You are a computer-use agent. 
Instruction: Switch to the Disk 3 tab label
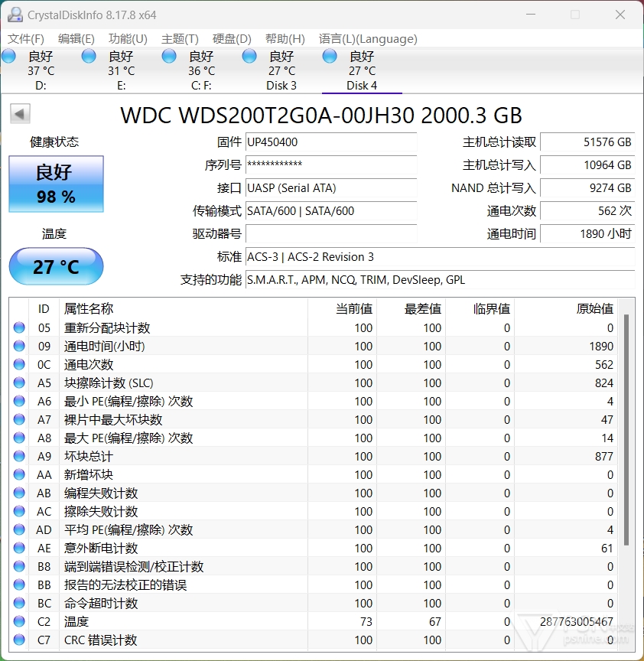(x=281, y=86)
